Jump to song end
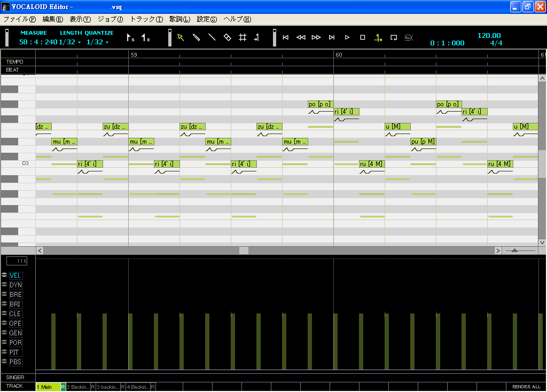547x392 pixels. (x=331, y=37)
